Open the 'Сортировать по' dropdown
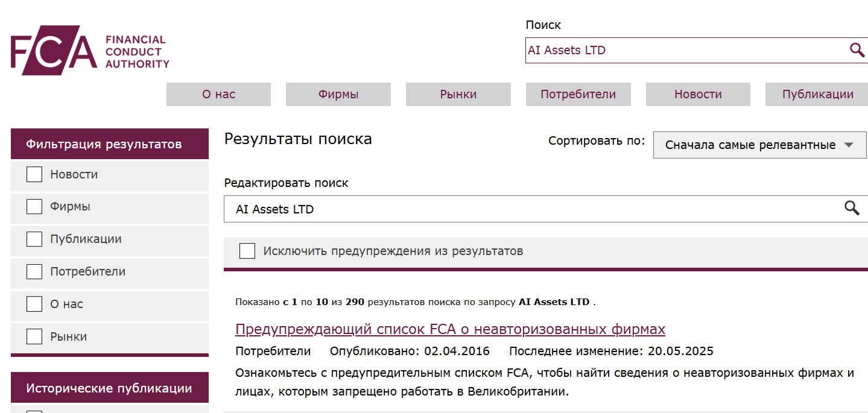The image size is (868, 413). coord(759,145)
